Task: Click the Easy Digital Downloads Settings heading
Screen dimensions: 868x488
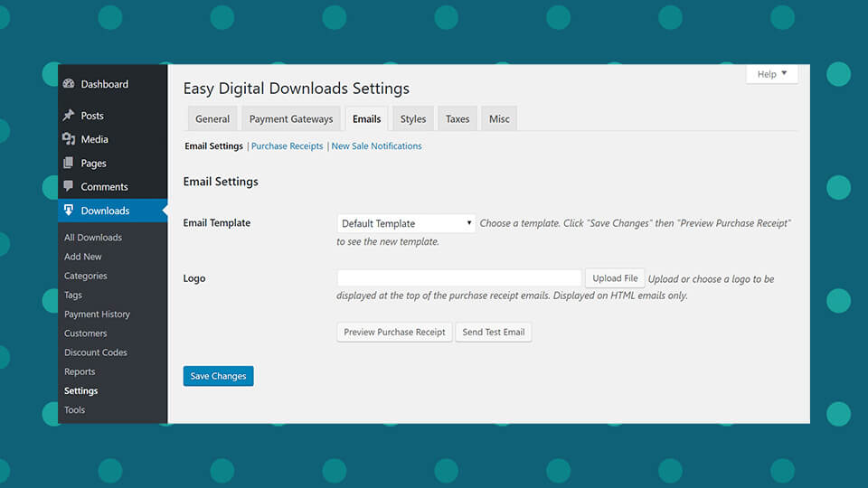Action: pos(297,89)
